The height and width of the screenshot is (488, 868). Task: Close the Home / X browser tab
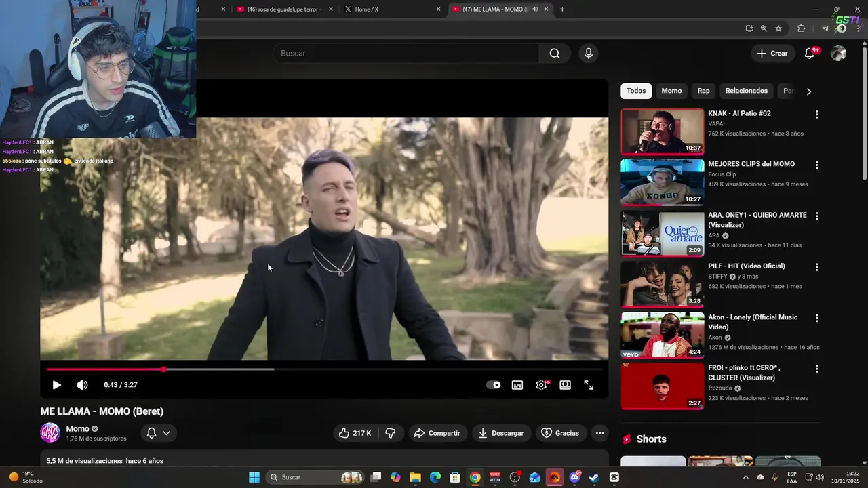(438, 9)
